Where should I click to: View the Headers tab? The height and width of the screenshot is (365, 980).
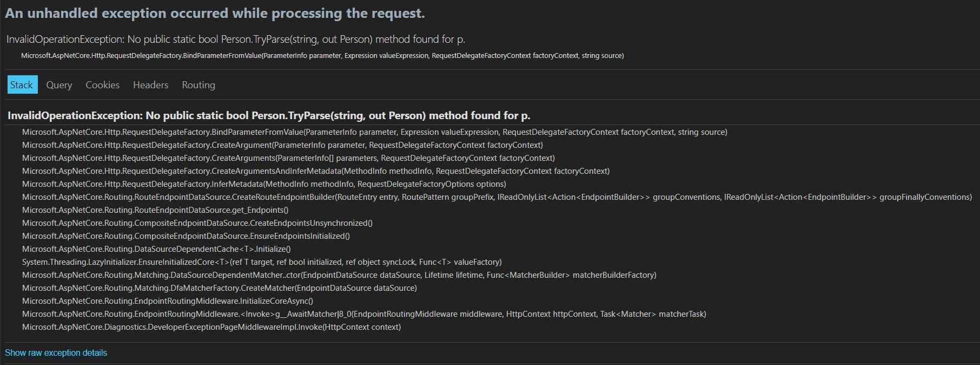(x=151, y=84)
